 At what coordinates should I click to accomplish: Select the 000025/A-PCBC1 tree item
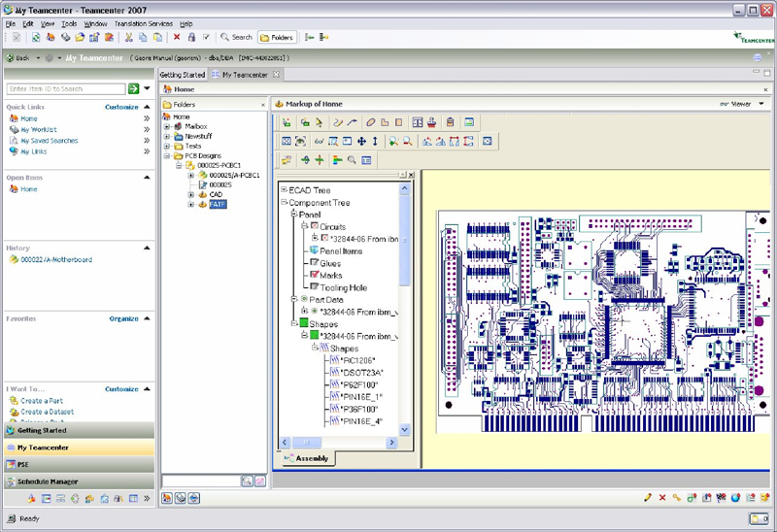point(234,175)
